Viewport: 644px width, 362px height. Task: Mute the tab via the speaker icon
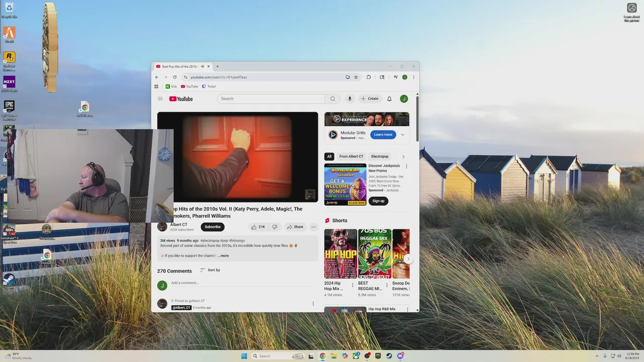click(x=202, y=66)
